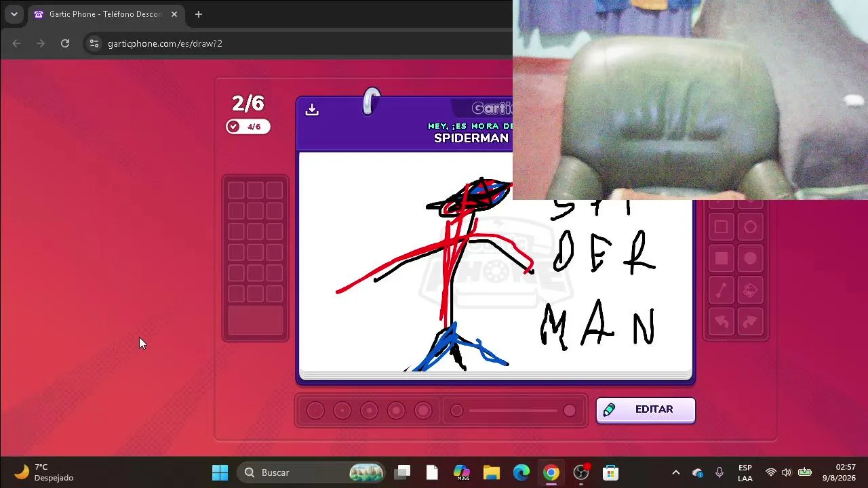
Task: Select the Gartic Phone browser tab
Action: [x=105, y=14]
